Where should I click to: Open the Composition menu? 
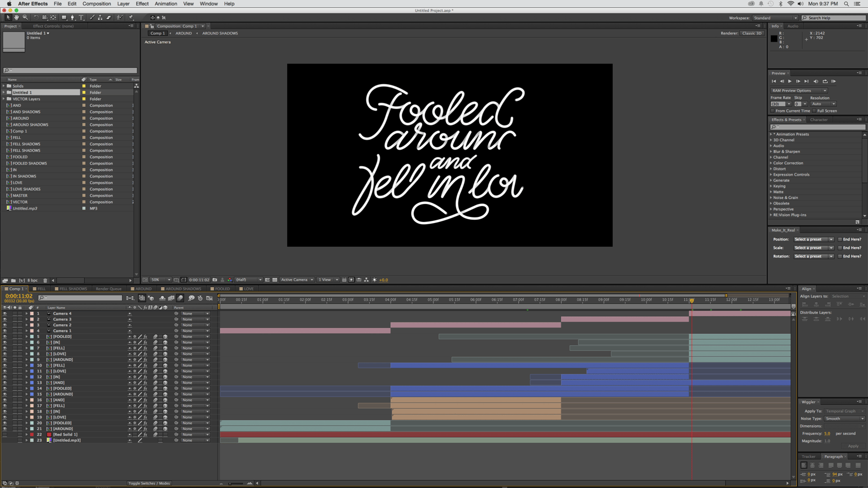pyautogui.click(x=97, y=4)
